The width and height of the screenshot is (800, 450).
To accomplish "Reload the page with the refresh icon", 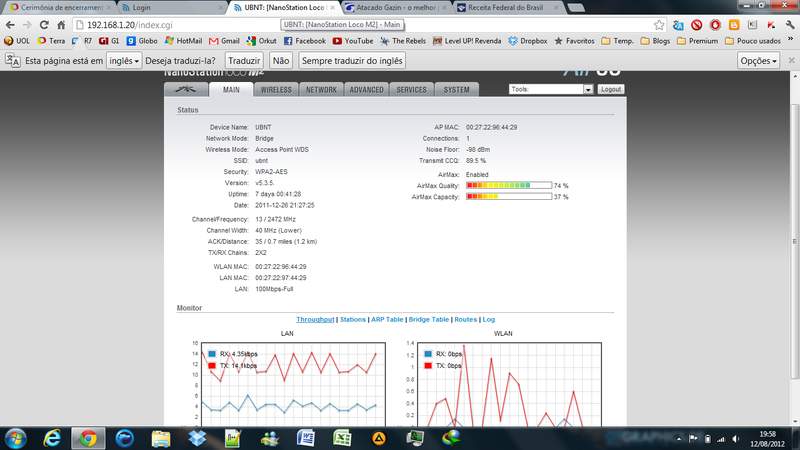I will [44, 24].
